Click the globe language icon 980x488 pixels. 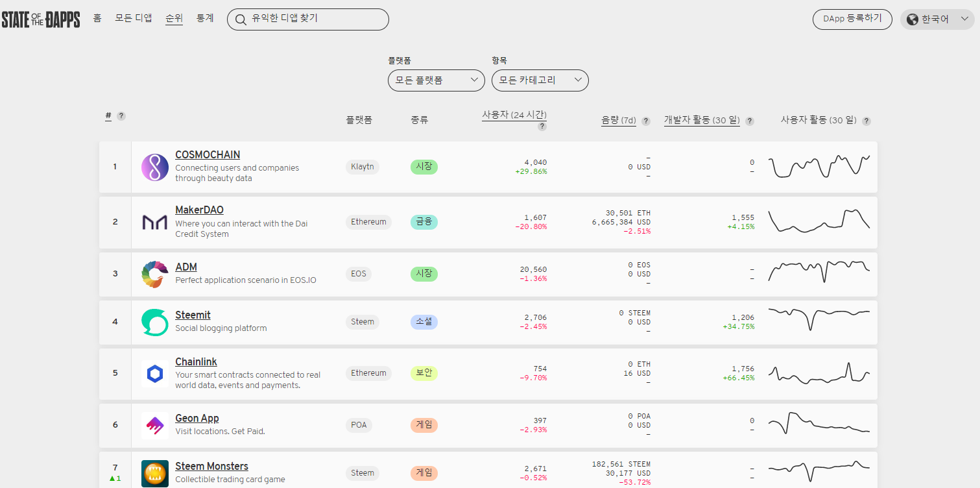912,19
